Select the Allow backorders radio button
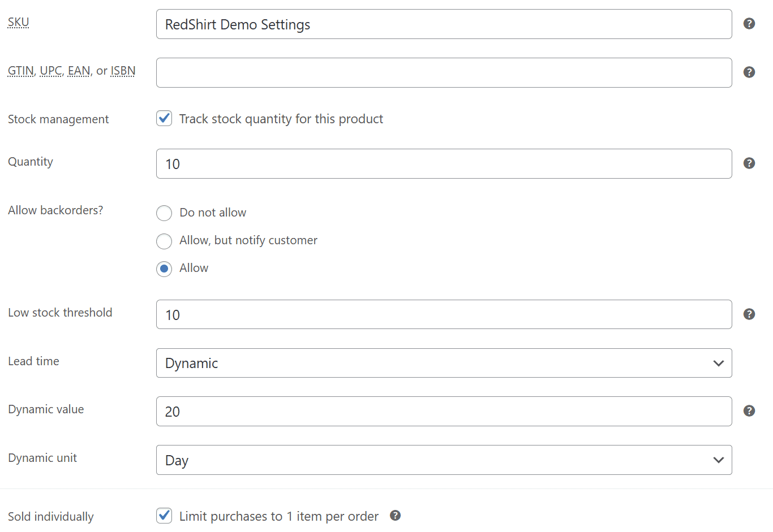773x532 pixels. [164, 269]
